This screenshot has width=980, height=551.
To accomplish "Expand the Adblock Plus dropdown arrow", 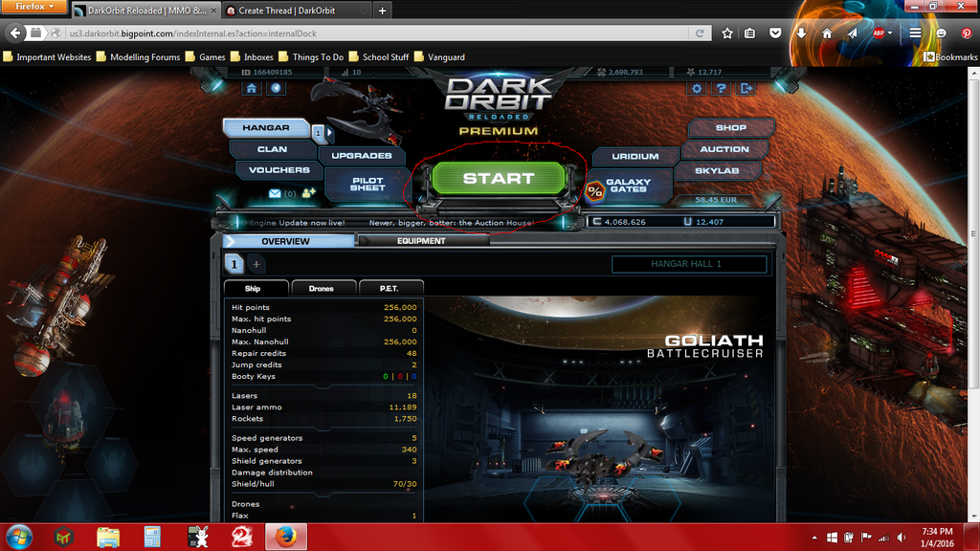I will (x=890, y=33).
